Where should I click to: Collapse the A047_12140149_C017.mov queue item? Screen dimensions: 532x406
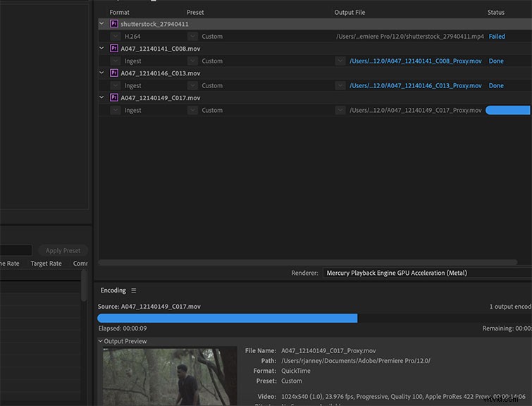click(101, 97)
